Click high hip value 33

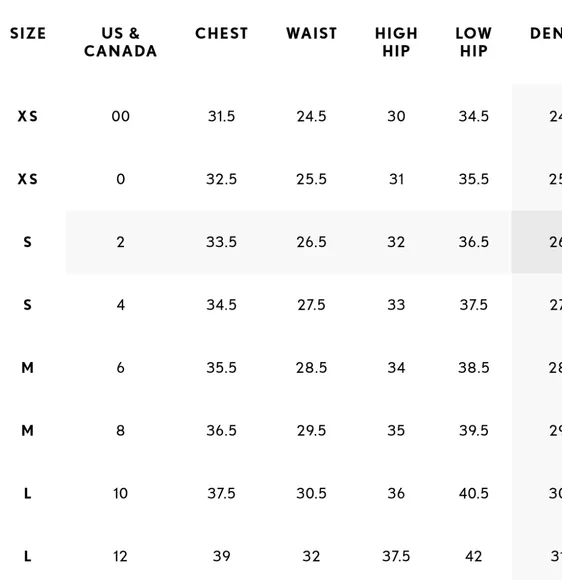[396, 305]
